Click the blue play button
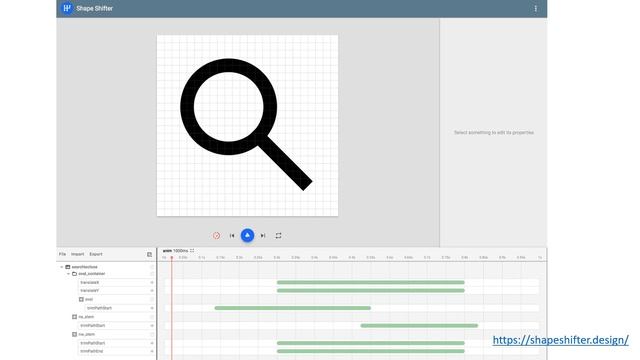 click(x=247, y=236)
